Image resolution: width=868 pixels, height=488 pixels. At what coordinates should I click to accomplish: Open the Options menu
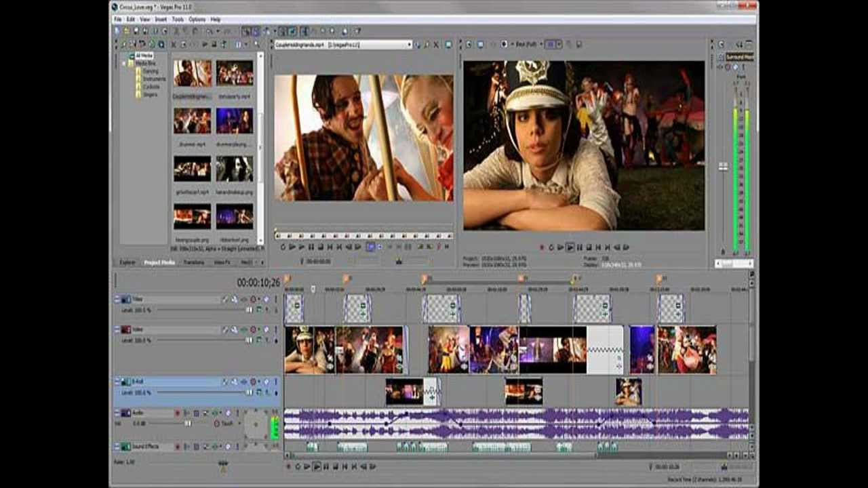point(197,20)
